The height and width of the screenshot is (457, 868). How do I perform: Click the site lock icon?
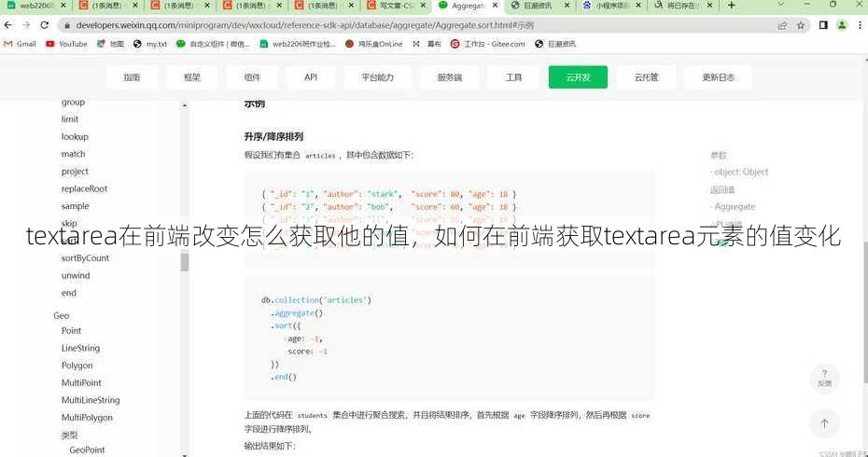[67, 25]
